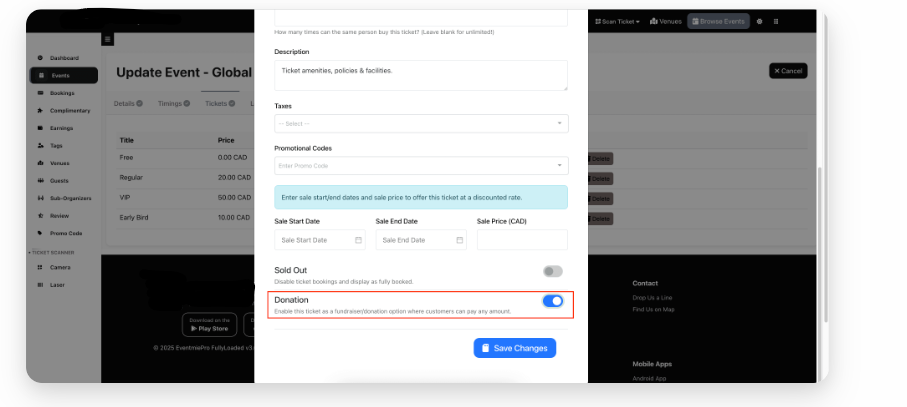Click calendar icon in Sale End Date
Viewport: 907px width, 407px height.
pyautogui.click(x=460, y=240)
